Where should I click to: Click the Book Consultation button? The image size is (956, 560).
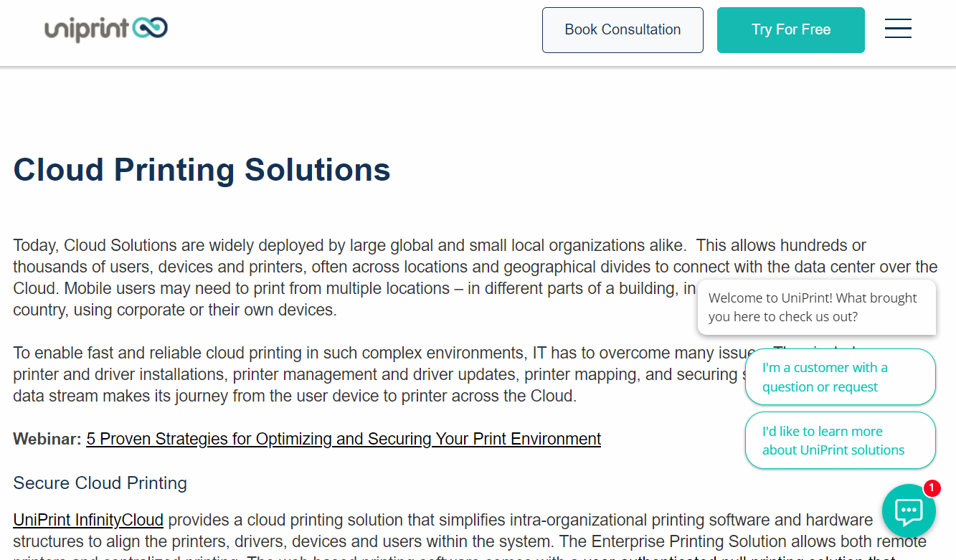623,30
